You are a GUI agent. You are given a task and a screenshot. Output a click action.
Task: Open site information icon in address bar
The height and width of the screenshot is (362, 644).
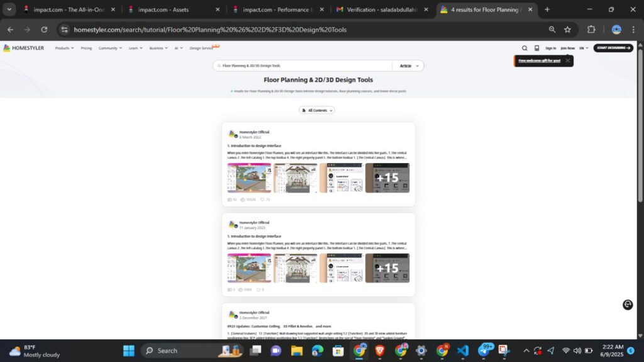click(64, 30)
